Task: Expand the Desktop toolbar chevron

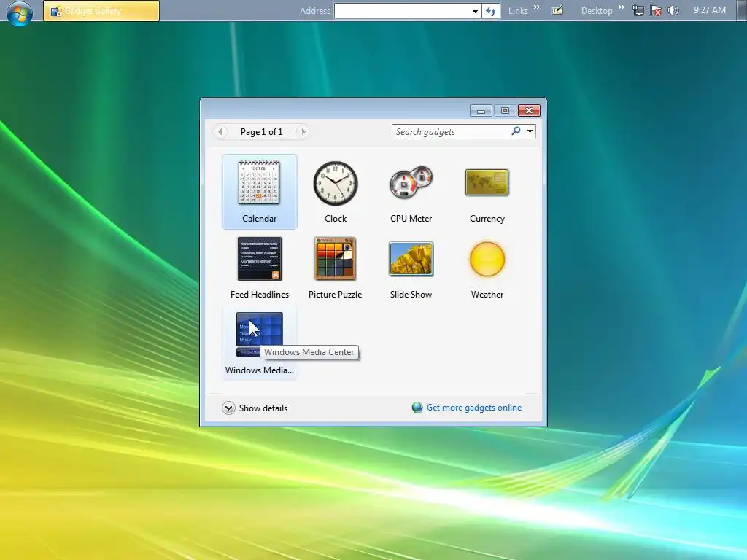Action: click(x=622, y=7)
